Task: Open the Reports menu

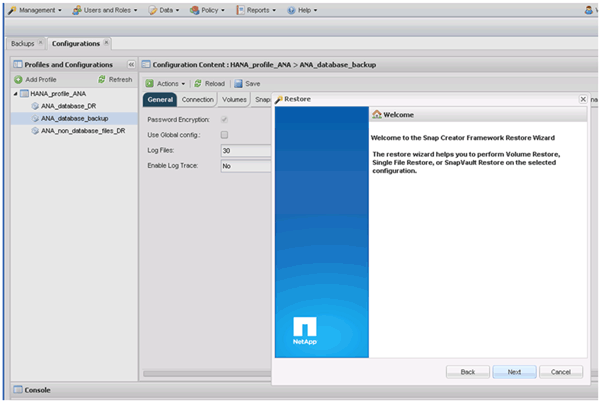Action: [x=257, y=10]
